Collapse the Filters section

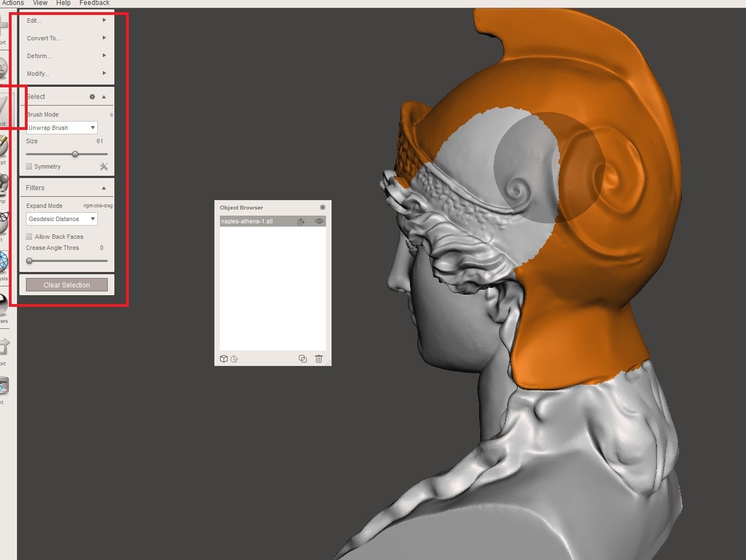pyautogui.click(x=104, y=187)
